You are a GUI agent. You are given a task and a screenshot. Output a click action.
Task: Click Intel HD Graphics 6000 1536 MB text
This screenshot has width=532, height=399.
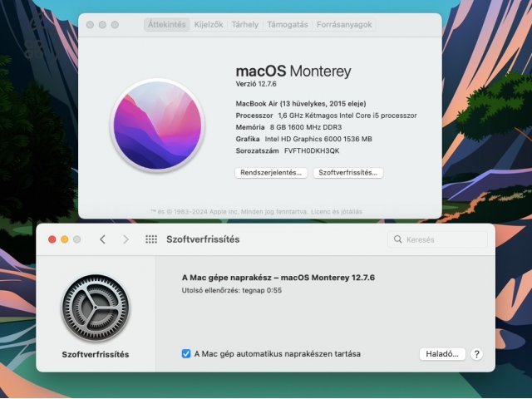[x=318, y=139]
